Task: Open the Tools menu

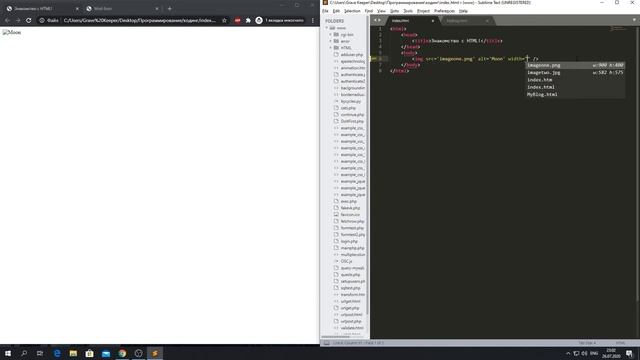Action: [x=408, y=11]
